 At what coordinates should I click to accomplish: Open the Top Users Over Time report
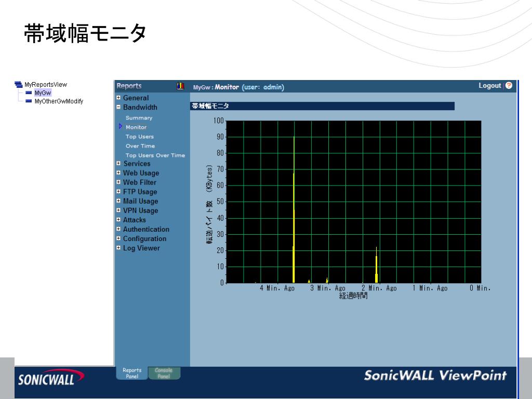point(155,155)
